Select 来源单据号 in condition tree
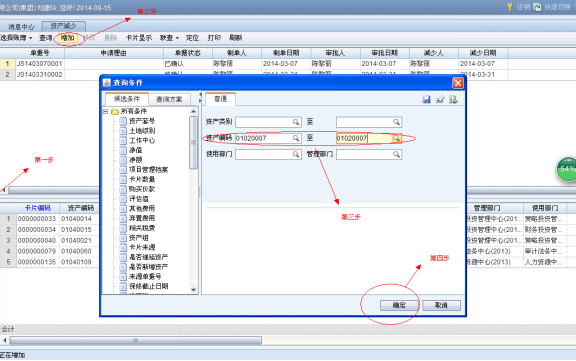576x361 pixels. pos(145,277)
